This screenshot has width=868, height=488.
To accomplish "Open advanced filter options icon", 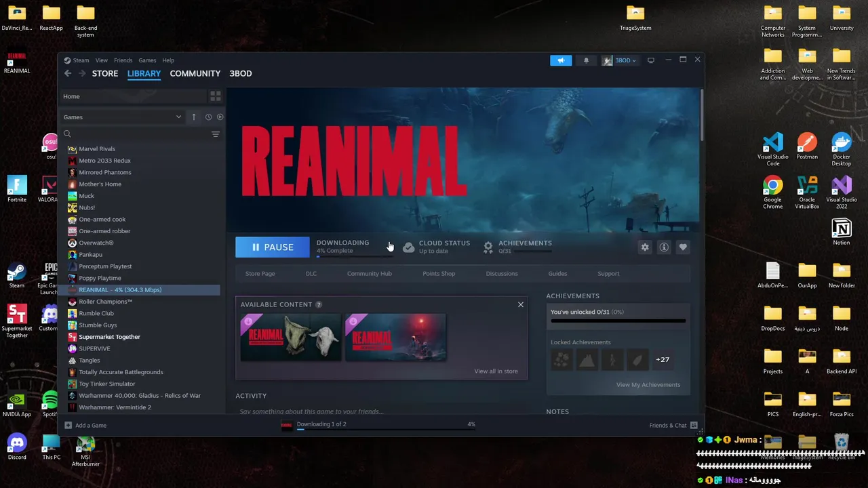I will pyautogui.click(x=216, y=134).
